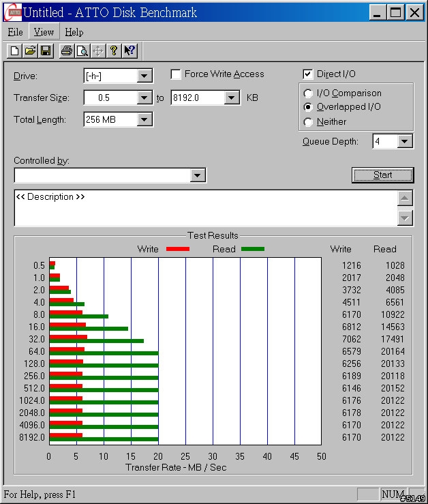This screenshot has width=428, height=504.
Task: Click the Read value 10922
Action: click(x=393, y=314)
